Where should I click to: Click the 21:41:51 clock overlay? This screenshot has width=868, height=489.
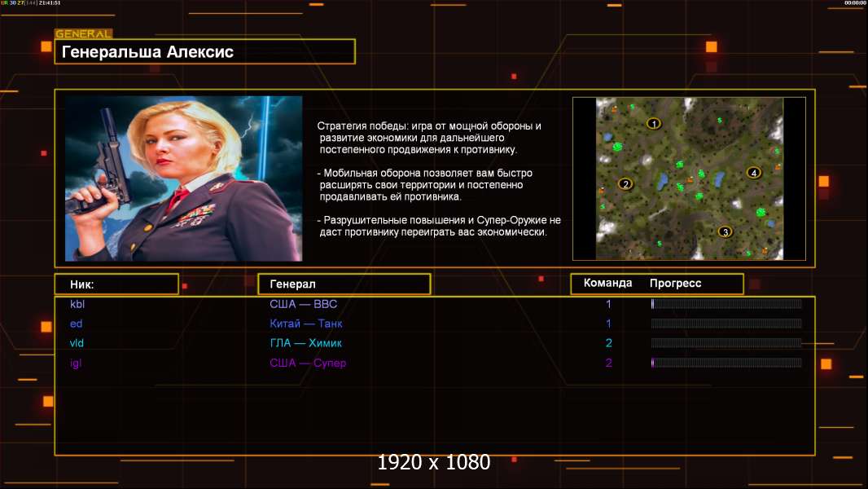point(50,2)
